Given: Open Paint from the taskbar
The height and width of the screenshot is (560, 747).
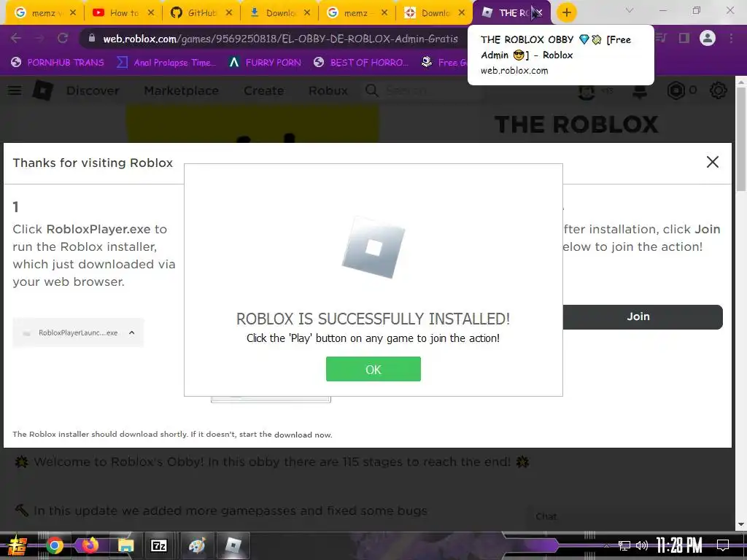Looking at the screenshot, I should 197,545.
